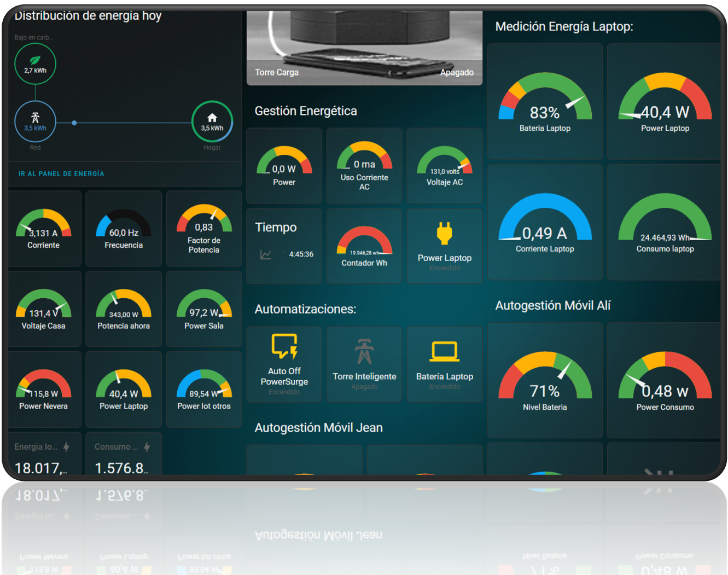Open the Power Iot otros gauge
The height and width of the screenshot is (575, 728).
tap(204, 390)
